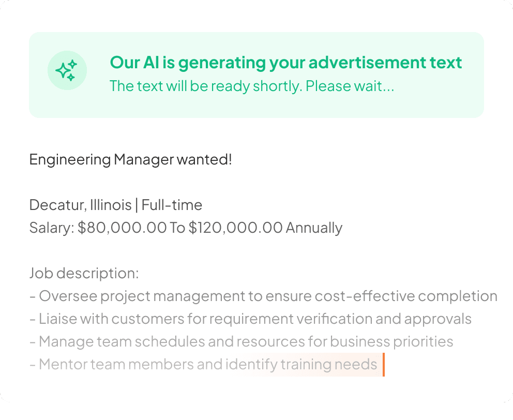Viewport: 513px width, 420px height.
Task: Click 'business priorities' in third bullet
Action: coord(391,342)
